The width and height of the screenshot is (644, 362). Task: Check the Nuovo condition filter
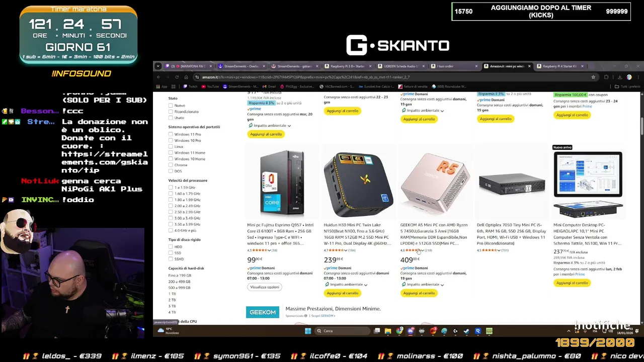[171, 106]
